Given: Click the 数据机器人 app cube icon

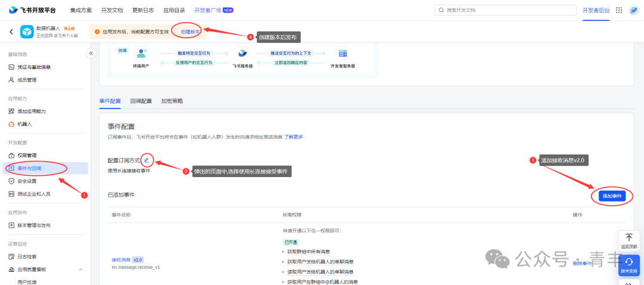Looking at the screenshot, I should [27, 32].
